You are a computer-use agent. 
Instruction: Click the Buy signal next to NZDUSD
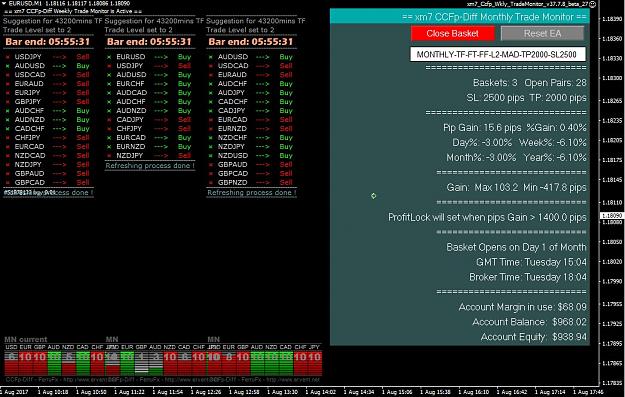[x=286, y=155]
